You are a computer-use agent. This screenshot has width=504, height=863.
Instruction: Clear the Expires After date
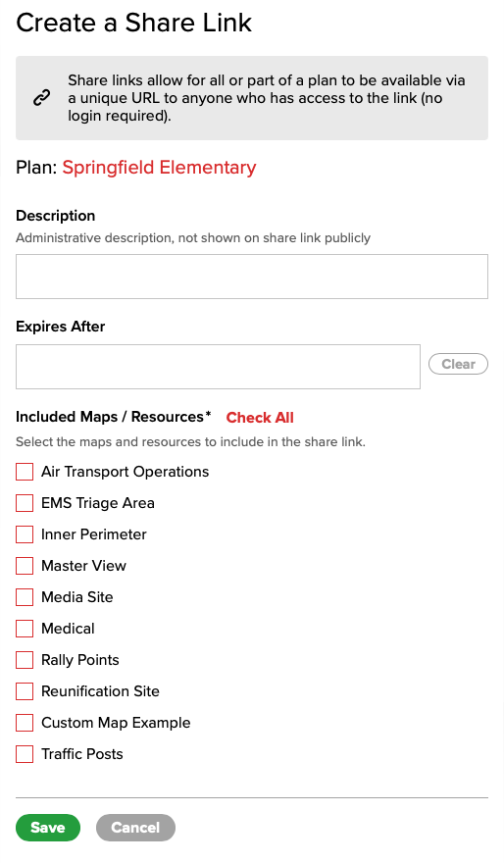pos(458,364)
